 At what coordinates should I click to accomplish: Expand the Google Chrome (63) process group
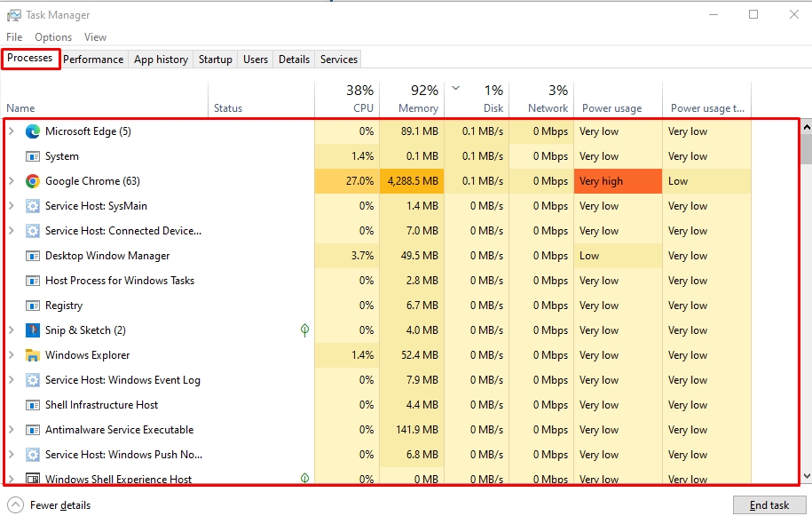point(12,181)
